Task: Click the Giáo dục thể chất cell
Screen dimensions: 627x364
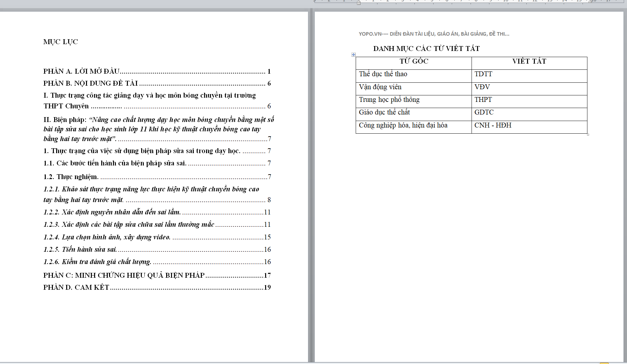Action: click(x=414, y=114)
